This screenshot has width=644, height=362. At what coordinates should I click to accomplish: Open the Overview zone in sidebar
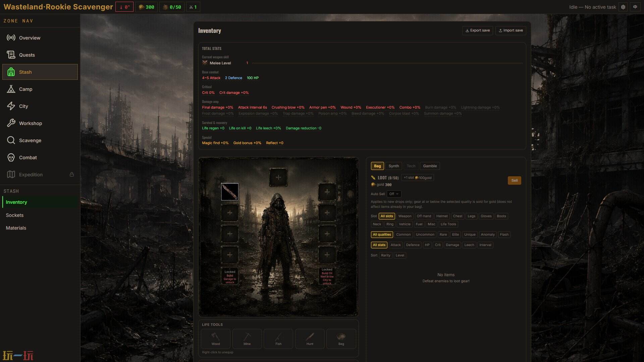(40, 38)
